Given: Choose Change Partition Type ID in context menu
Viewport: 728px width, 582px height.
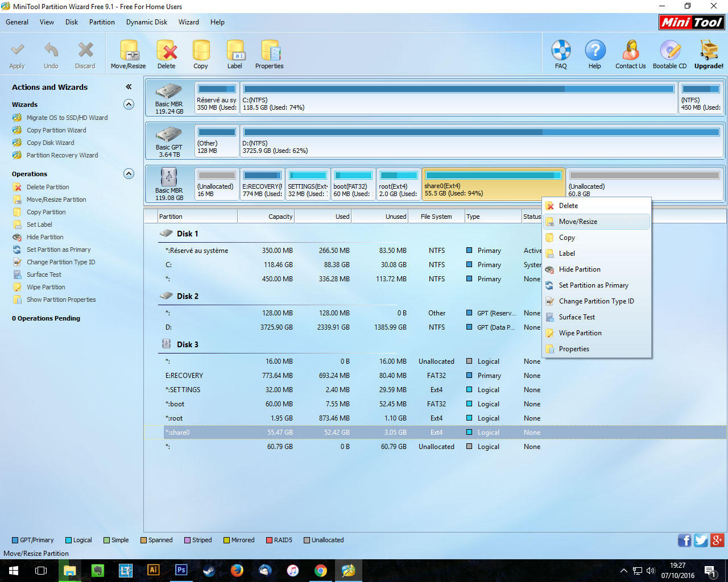Looking at the screenshot, I should (596, 301).
